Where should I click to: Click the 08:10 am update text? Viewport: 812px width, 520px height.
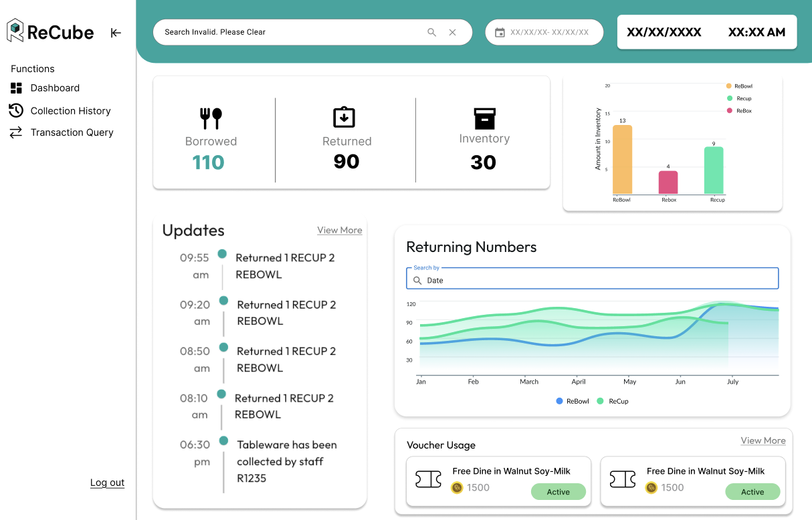[x=284, y=406]
